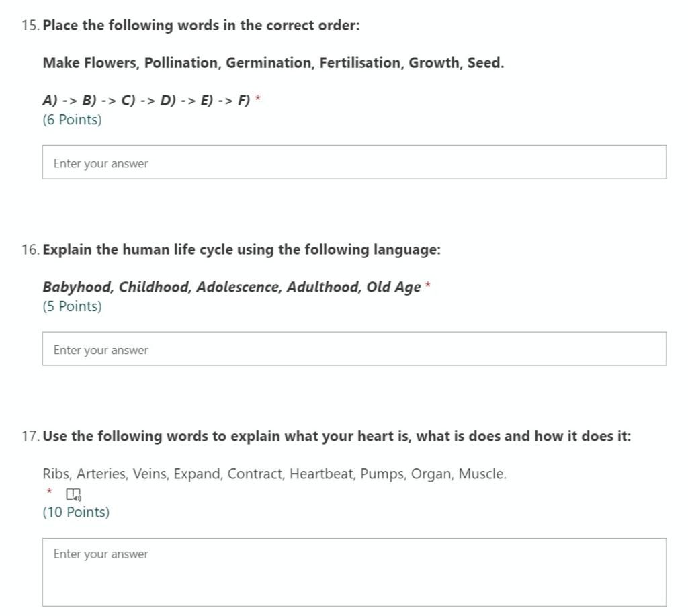
Task: Click the 'Ribs, Arteries, Veins' word list
Action: (274, 474)
